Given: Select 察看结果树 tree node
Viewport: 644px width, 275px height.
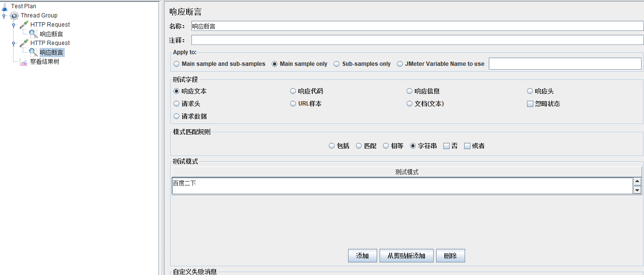Looking at the screenshot, I should pyautogui.click(x=44, y=62).
